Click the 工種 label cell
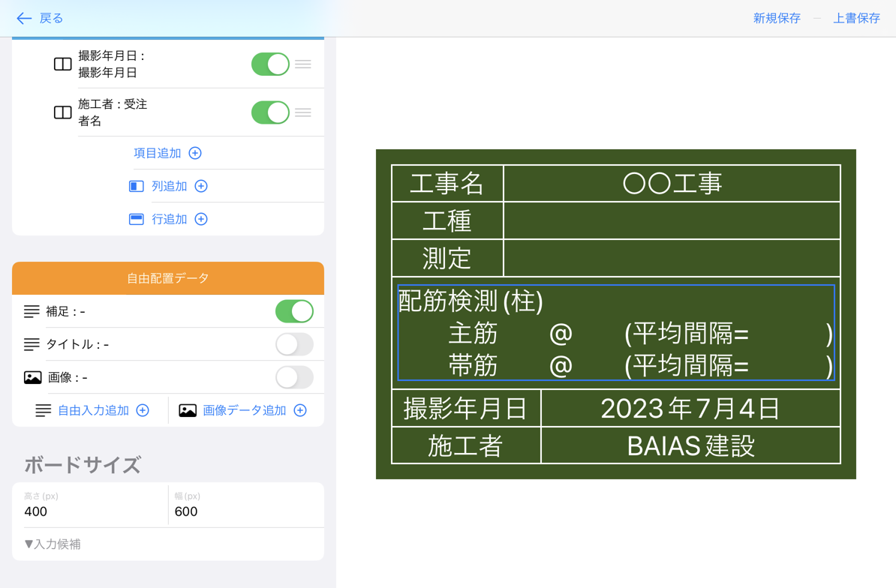The width and height of the screenshot is (896, 588). pos(447,221)
